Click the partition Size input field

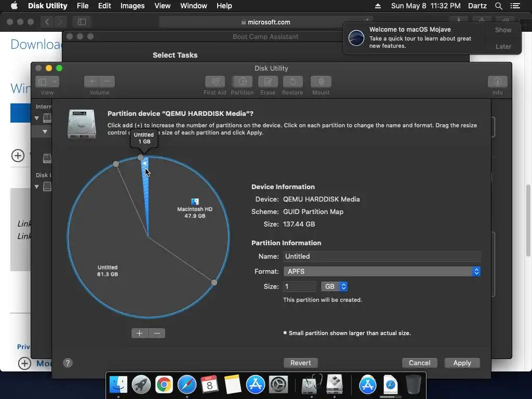click(x=300, y=286)
